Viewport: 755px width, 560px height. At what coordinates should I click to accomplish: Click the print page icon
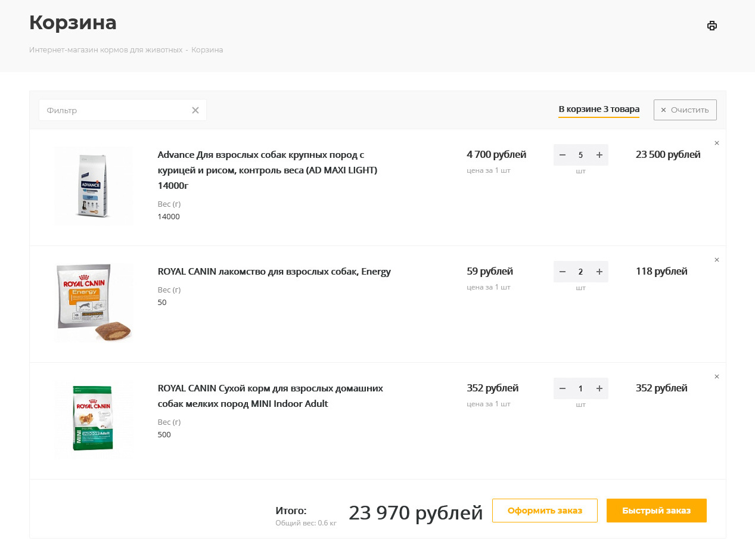click(711, 26)
